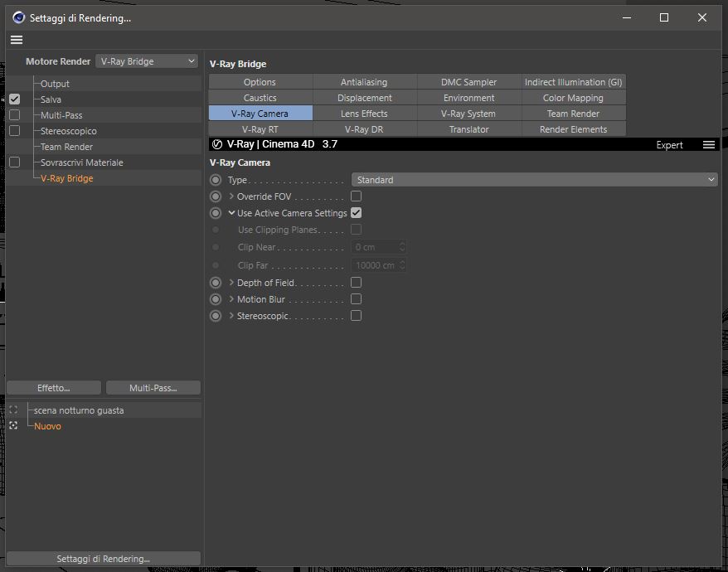Click the animation dot next to Override FOV

(x=216, y=196)
